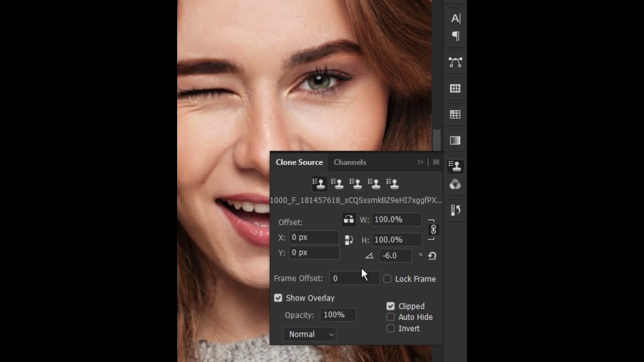This screenshot has width=644, height=362.
Task: Open the Clone Source panel menu icon
Action: click(436, 162)
